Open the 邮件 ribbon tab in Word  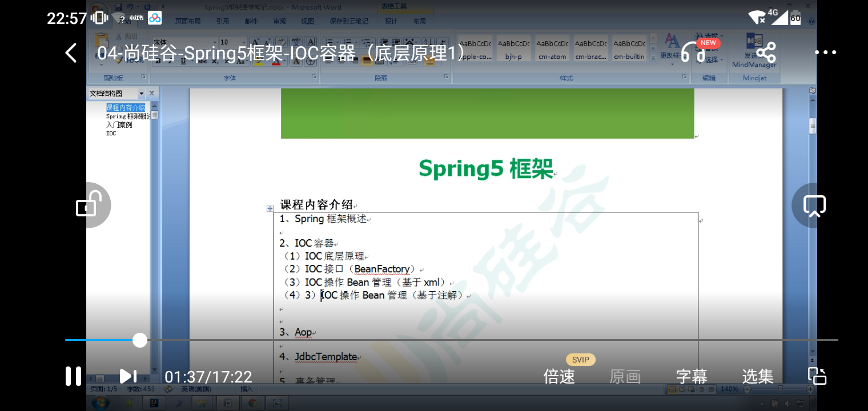click(x=251, y=21)
